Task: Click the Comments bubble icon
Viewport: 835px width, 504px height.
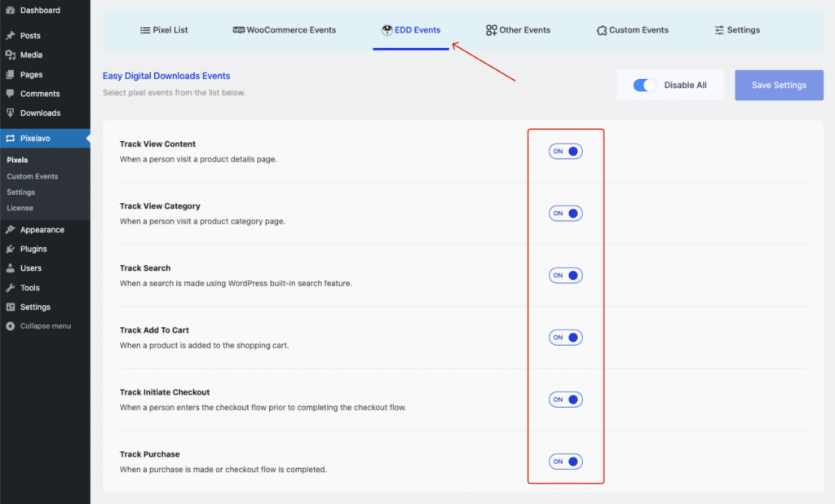Action: click(x=10, y=94)
